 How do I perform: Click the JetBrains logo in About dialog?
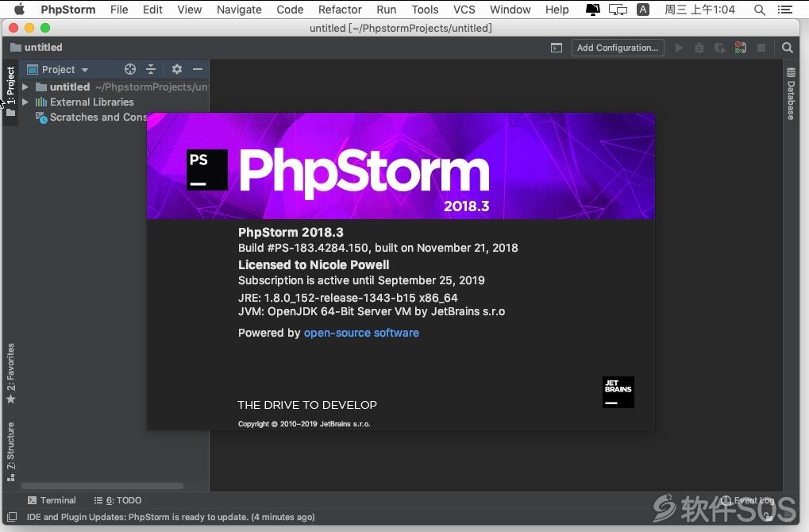[618, 392]
